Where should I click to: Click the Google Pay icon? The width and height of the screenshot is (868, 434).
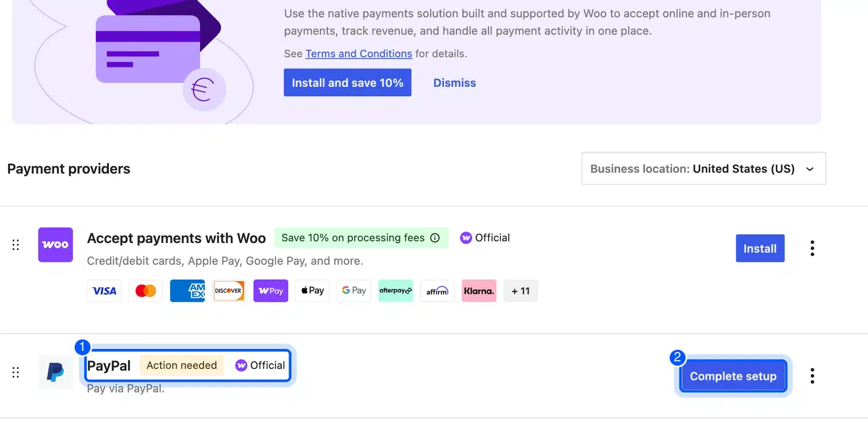click(x=354, y=291)
